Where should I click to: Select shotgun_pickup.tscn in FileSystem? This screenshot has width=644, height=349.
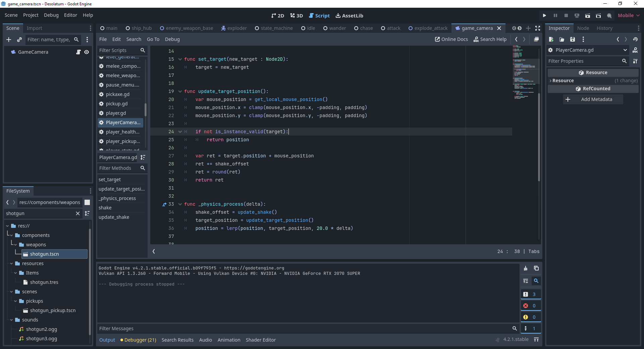(x=53, y=310)
